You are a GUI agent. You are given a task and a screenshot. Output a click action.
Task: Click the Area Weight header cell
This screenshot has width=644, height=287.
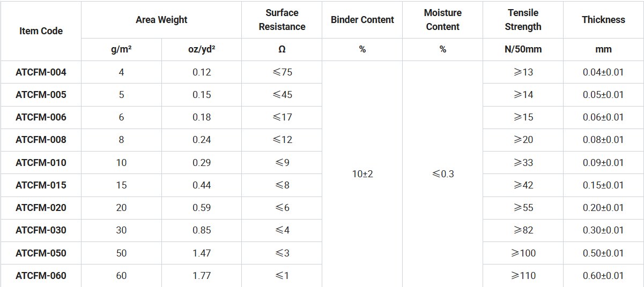(x=161, y=20)
